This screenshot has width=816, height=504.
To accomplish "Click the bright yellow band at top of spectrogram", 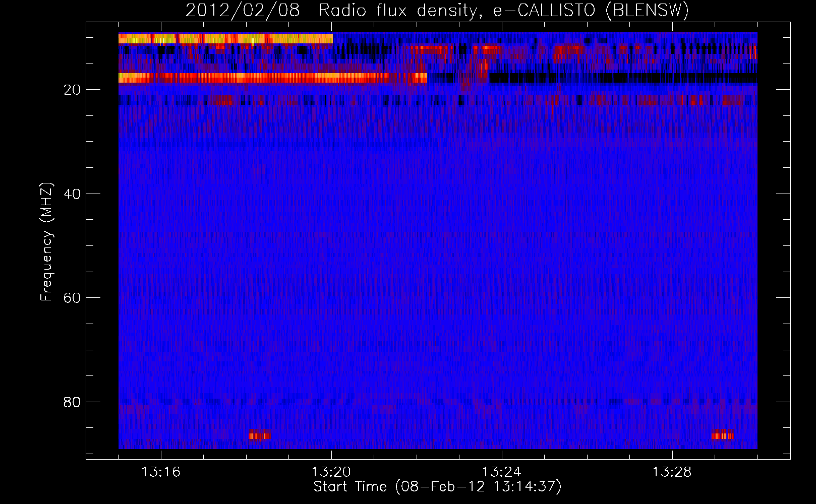I will [x=225, y=38].
